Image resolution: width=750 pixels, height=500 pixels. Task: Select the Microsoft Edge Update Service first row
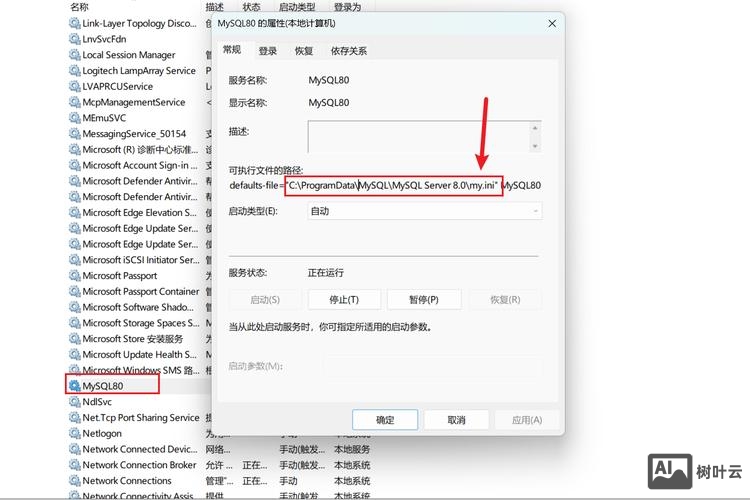[140, 228]
